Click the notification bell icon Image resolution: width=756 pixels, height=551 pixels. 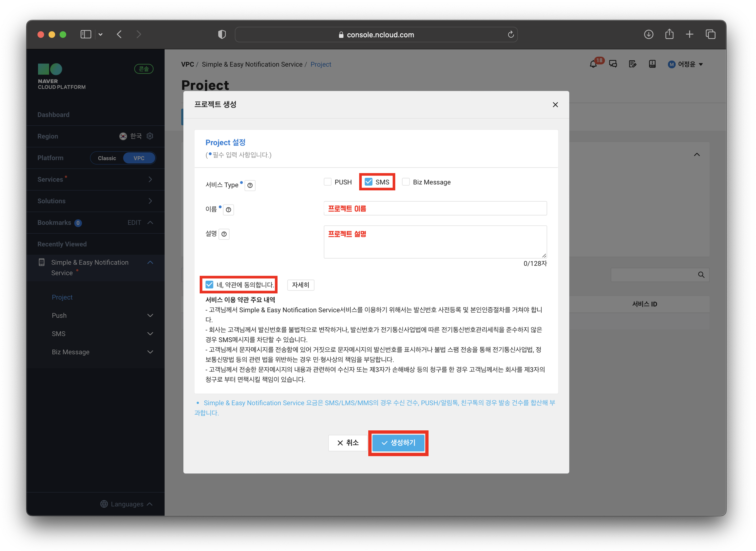(593, 64)
